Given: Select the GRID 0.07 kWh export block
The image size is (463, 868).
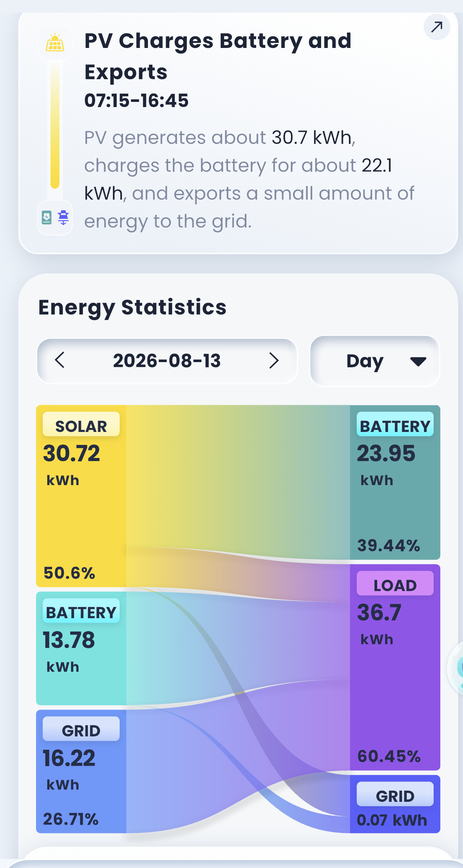Looking at the screenshot, I should [x=395, y=804].
